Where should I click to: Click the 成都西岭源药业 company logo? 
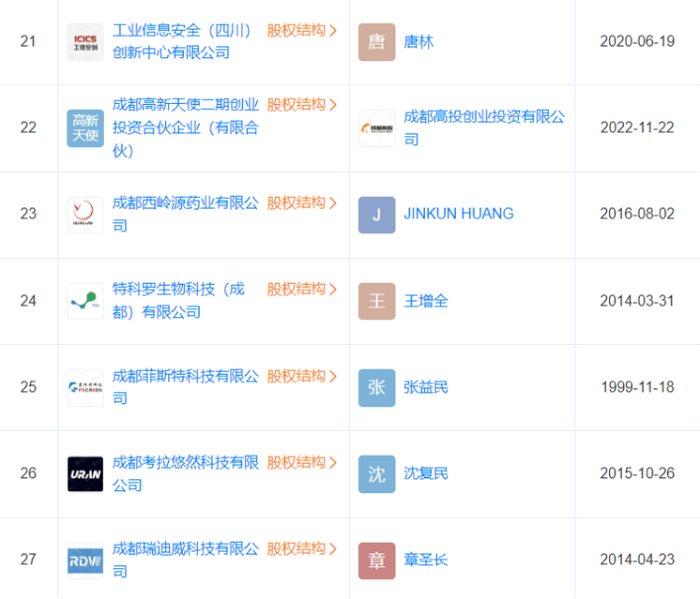(x=85, y=214)
